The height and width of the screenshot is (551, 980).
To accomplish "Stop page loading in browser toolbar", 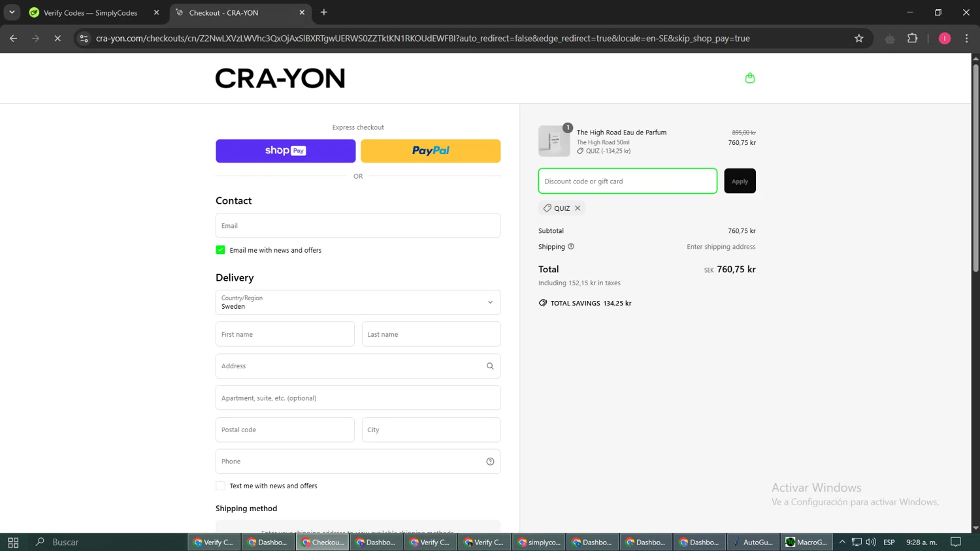I will pos(57,39).
